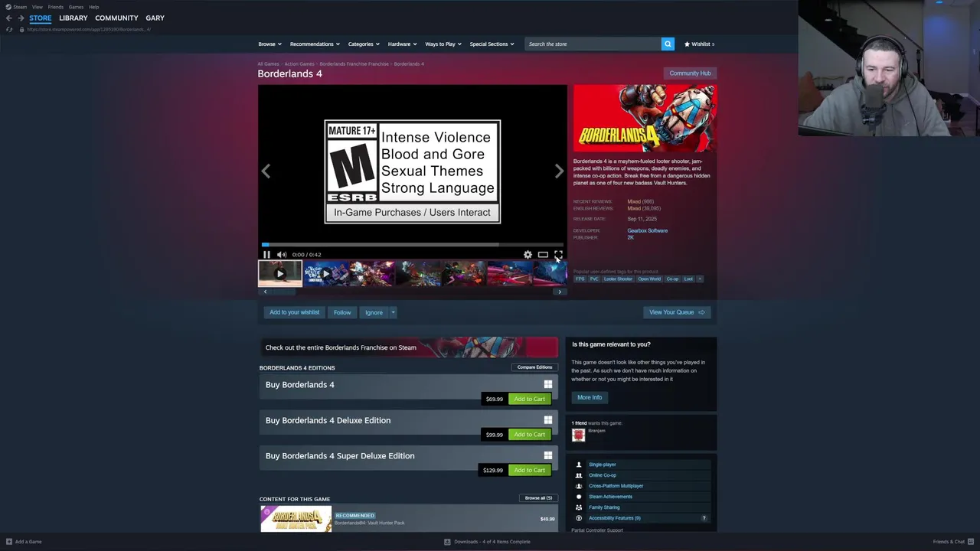The image size is (980, 551).
Task: Click the Family Sharing icon
Action: click(579, 507)
